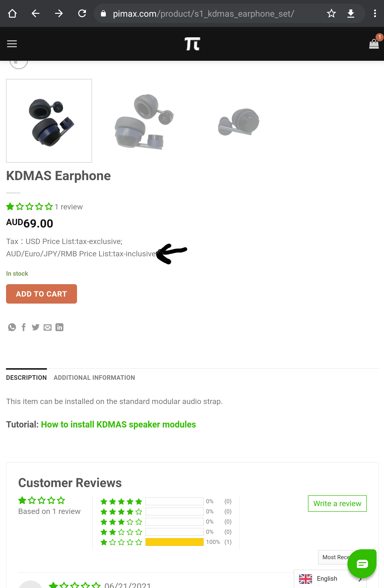Add KDMAS Earphone to cart
Viewport: 384px width, 588px height.
pos(41,294)
